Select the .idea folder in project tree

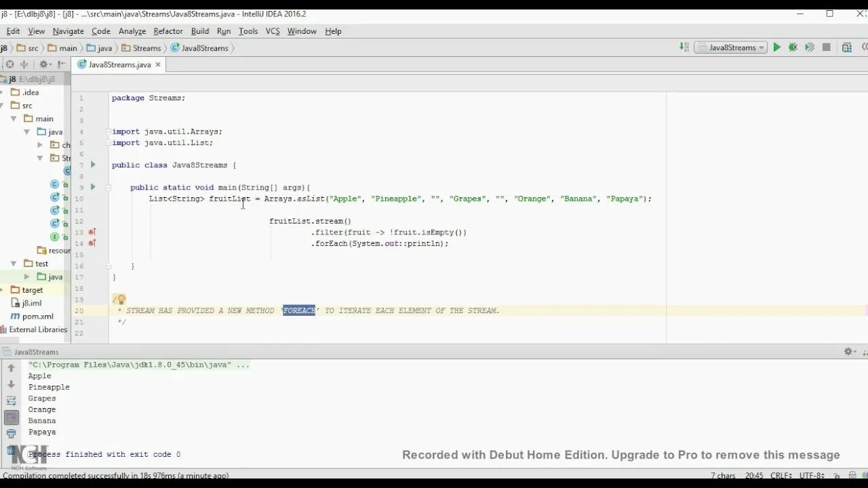pos(25,92)
